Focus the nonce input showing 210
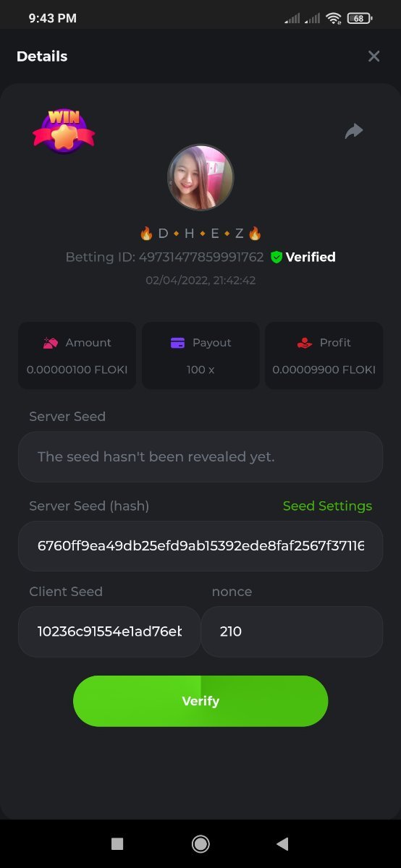This screenshot has height=868, width=401. pos(292,631)
